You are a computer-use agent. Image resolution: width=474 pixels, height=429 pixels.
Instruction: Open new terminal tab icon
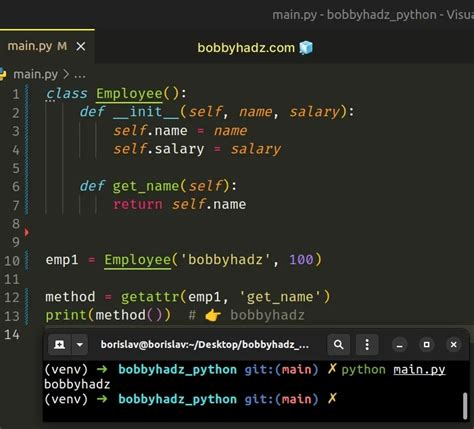pos(59,344)
